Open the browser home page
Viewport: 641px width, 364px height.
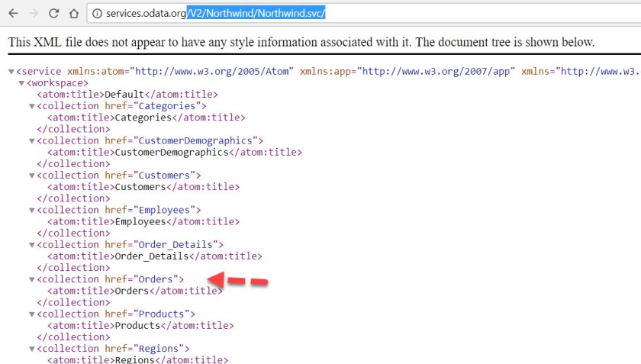[74, 14]
